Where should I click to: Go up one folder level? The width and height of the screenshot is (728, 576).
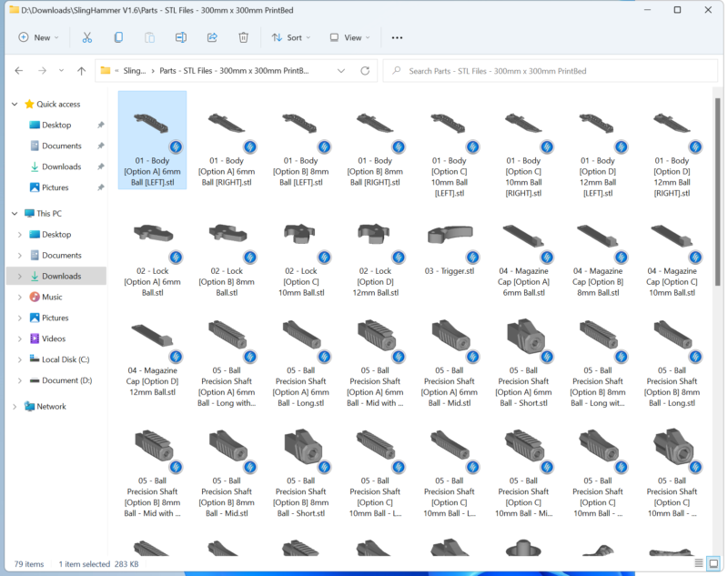81,71
